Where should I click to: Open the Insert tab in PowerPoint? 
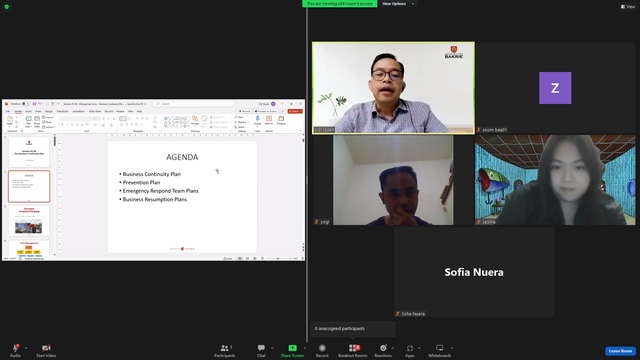click(x=28, y=111)
